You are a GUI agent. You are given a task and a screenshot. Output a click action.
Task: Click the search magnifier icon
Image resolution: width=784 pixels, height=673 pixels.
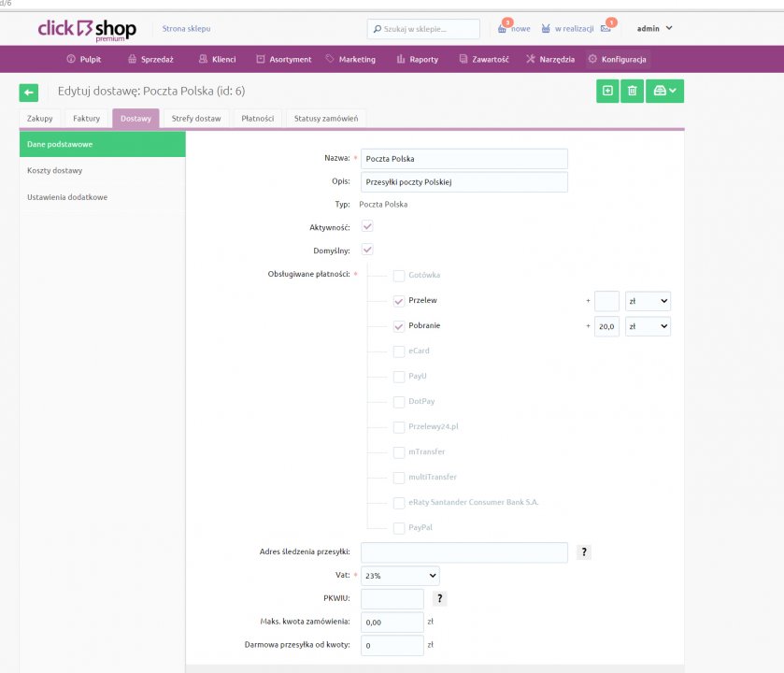[378, 29]
